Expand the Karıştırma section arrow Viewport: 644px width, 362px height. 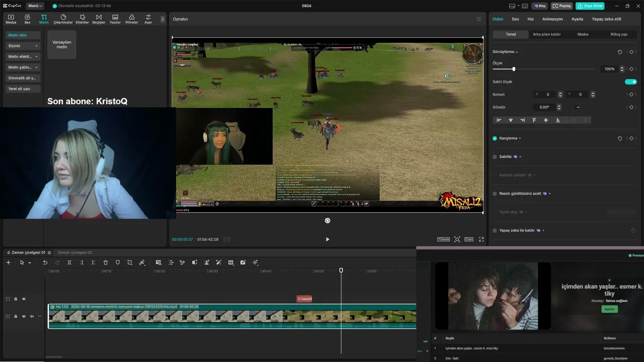[x=520, y=138]
